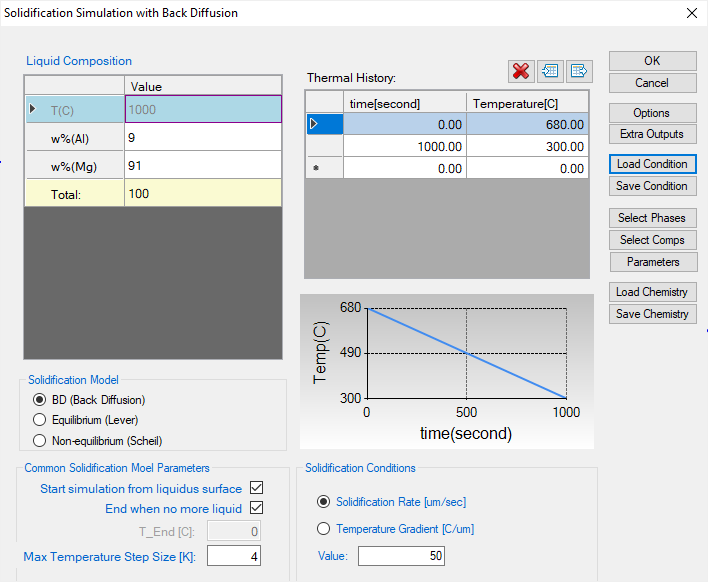Click the Extra Outputs button
This screenshot has width=708, height=582.
point(652,134)
